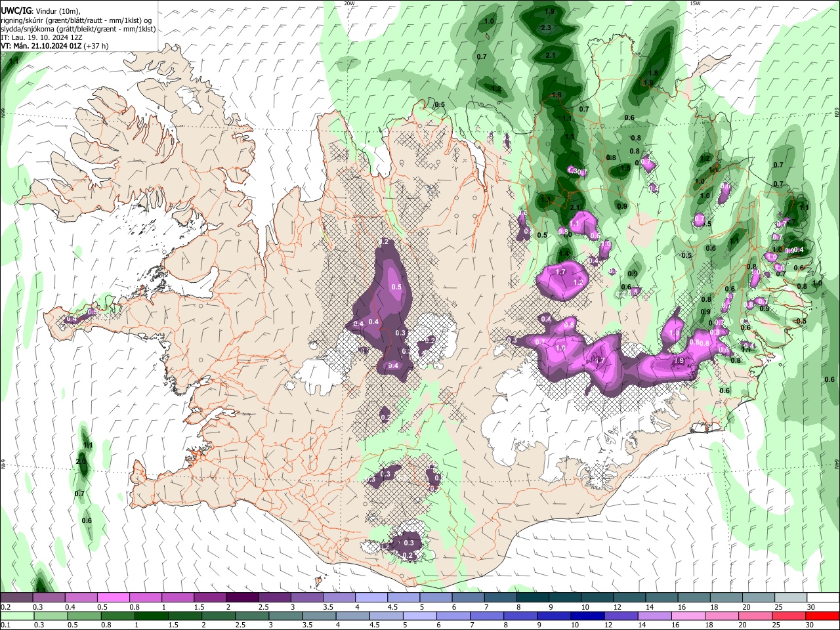
Task: Click the '2.3' precipitation value on the map
Action: 546,28
